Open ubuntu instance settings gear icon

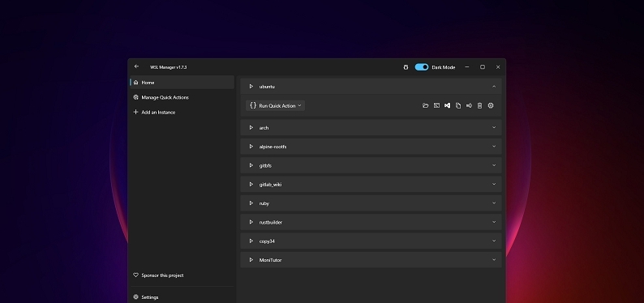(x=491, y=106)
